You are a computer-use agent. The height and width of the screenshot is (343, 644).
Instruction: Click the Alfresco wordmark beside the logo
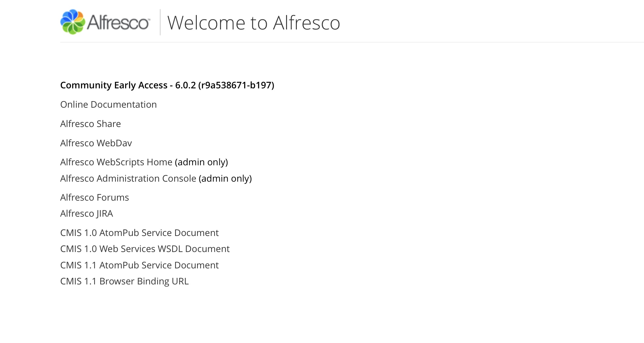click(118, 23)
